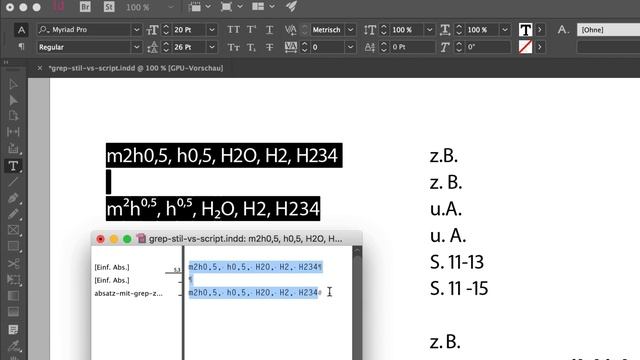The image size is (640, 360).
Task: Select the Page tool
Action: [13, 116]
